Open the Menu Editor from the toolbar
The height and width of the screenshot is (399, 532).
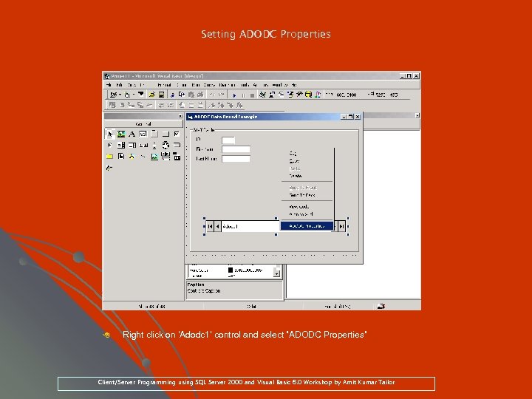tap(141, 95)
